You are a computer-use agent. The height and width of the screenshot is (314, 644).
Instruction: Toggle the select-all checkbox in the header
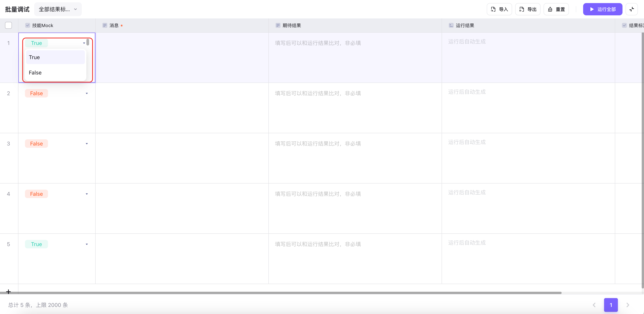tap(8, 25)
